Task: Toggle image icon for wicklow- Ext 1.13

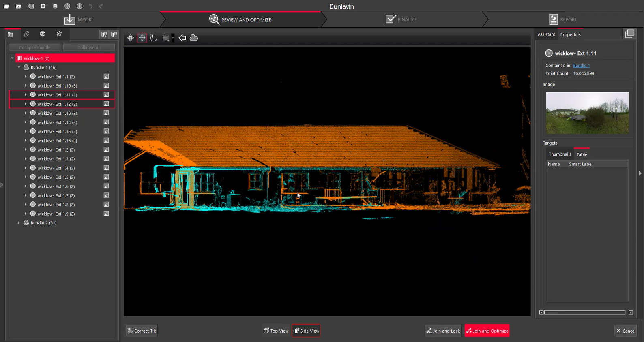Action: (106, 113)
